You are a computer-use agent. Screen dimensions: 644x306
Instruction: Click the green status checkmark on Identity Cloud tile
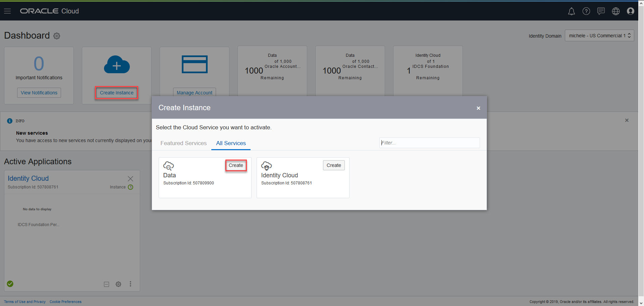[x=10, y=284]
